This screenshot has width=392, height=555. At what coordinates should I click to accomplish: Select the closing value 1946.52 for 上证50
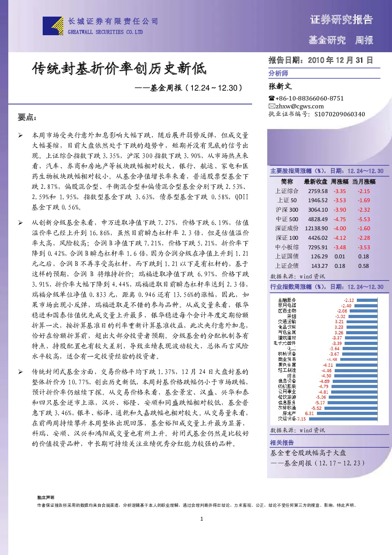(x=318, y=201)
